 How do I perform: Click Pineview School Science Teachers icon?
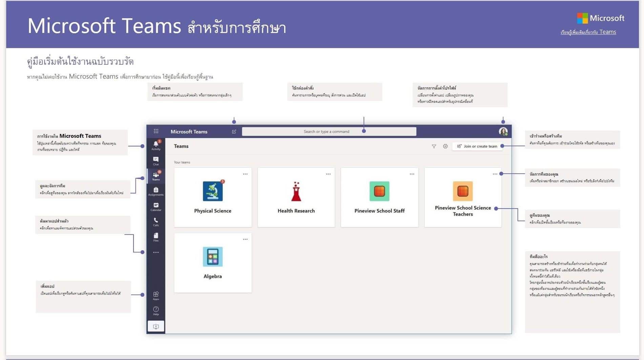pos(463,191)
